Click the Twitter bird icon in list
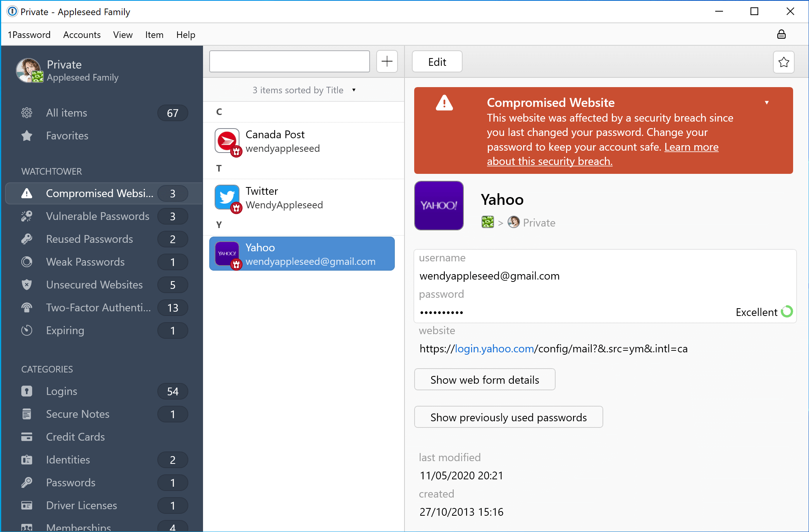Image resolution: width=809 pixels, height=532 pixels. pos(227,197)
